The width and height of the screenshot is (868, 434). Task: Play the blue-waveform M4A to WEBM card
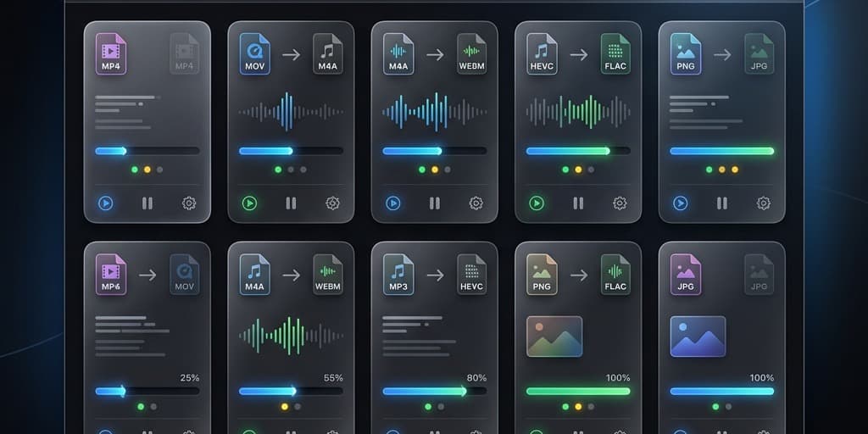pos(393,203)
